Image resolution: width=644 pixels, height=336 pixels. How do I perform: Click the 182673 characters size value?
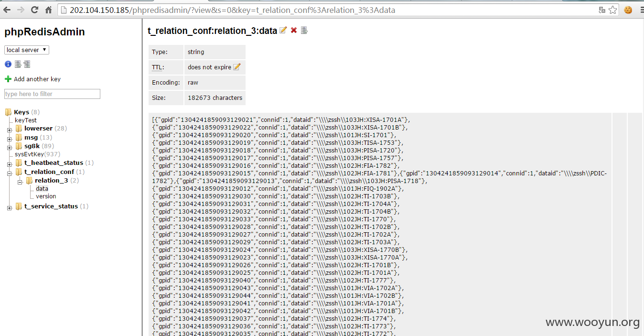pos(215,98)
